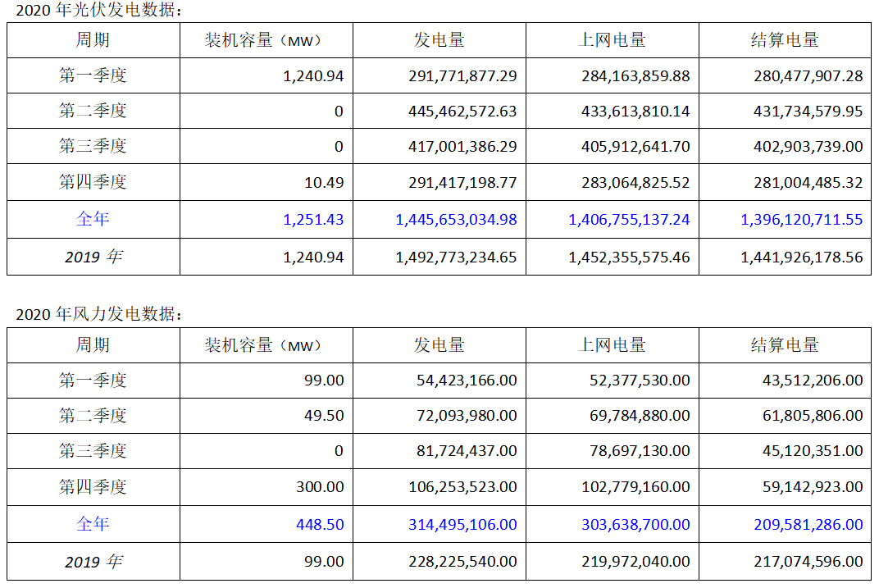Select blue total 448.50

320,524
